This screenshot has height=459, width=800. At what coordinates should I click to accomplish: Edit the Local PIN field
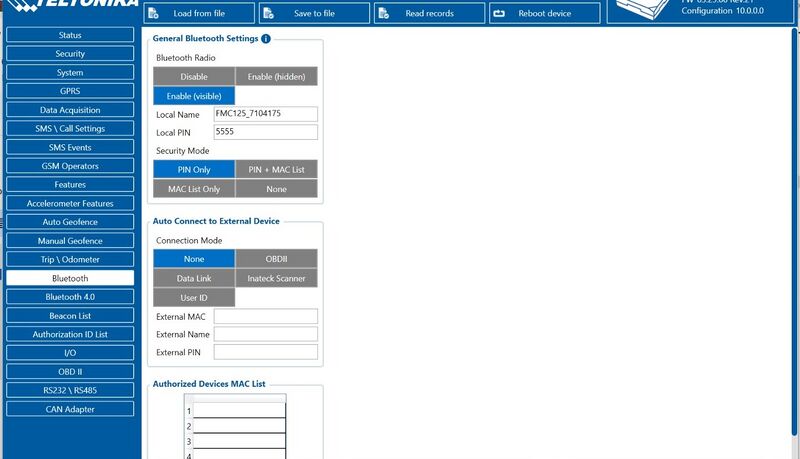[x=266, y=132]
